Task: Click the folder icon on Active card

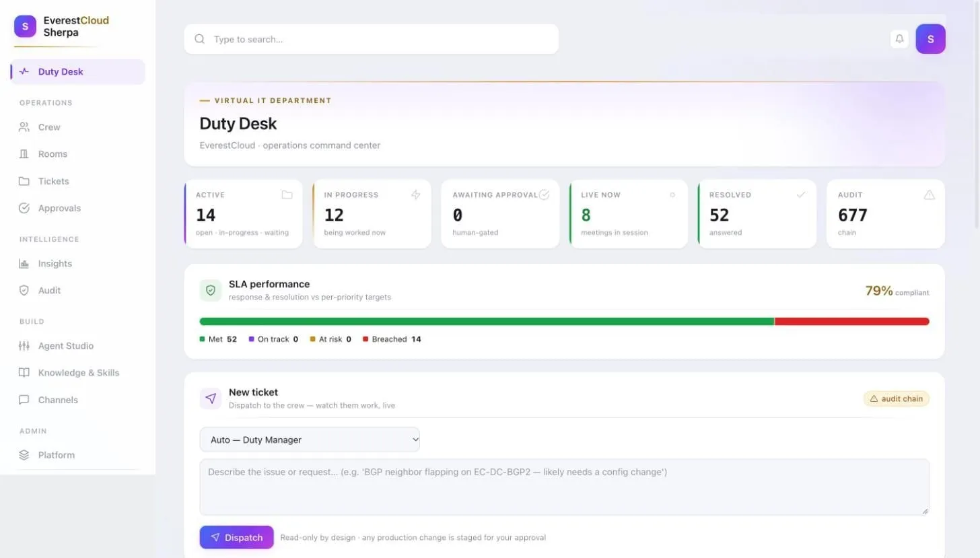Action: (287, 195)
